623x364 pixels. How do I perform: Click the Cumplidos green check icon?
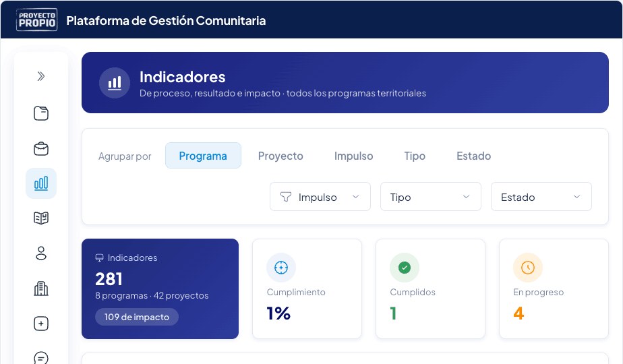(x=405, y=268)
